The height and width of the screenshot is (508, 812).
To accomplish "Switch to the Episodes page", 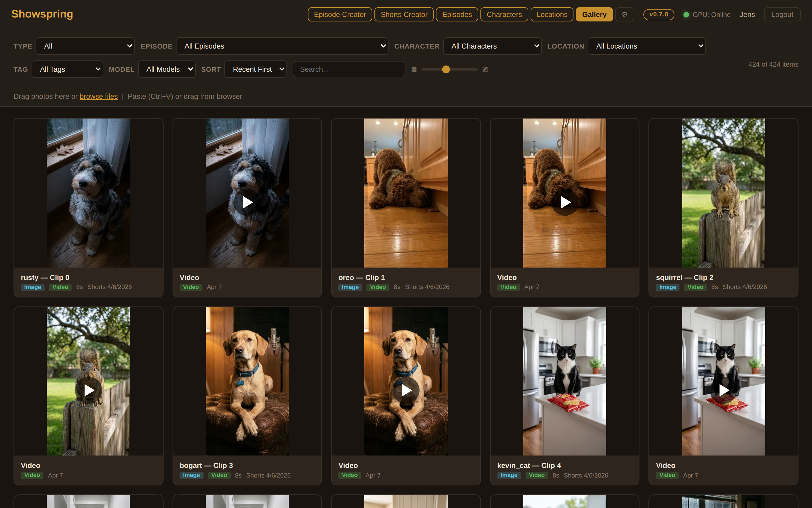I will point(457,14).
